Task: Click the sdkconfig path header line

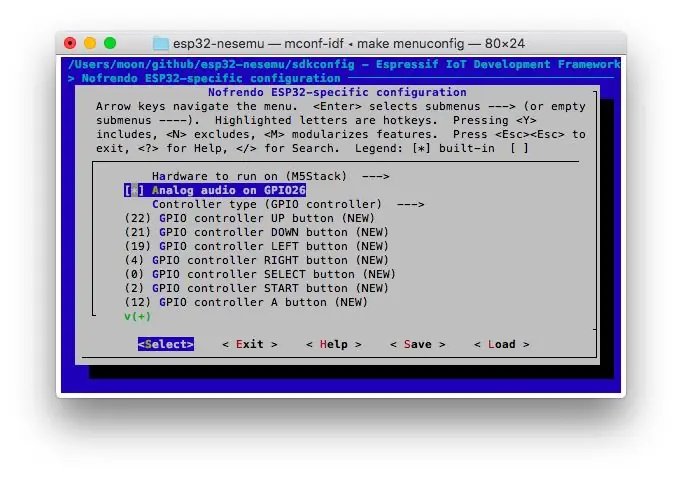Action: coord(344,64)
